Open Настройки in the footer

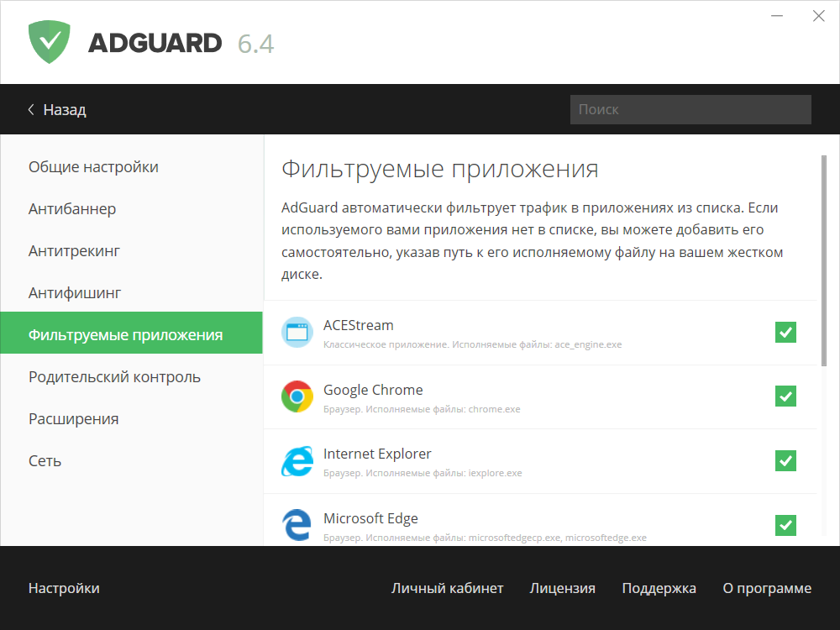coord(64,588)
